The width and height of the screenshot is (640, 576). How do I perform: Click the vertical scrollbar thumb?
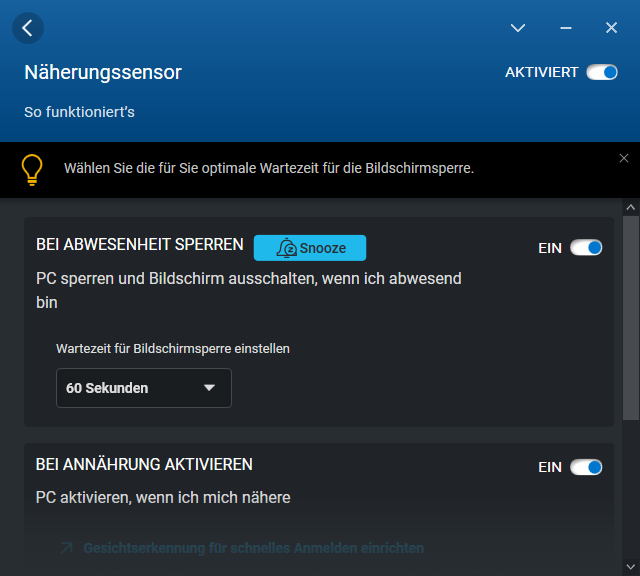tap(631, 318)
